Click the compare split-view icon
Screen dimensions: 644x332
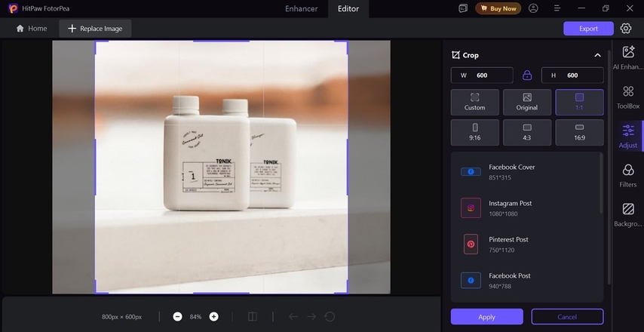253,316
